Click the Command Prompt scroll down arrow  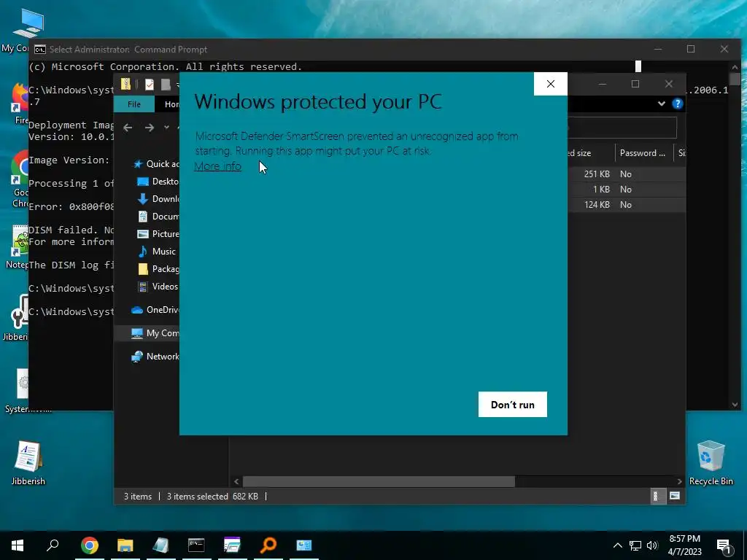click(x=735, y=404)
